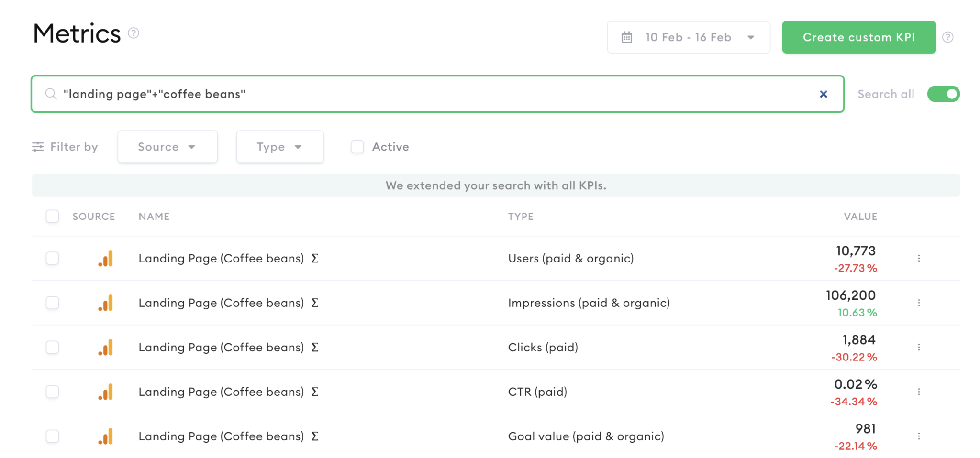The height and width of the screenshot is (458, 980).
Task: Disable the Search all toggle
Action: [943, 94]
